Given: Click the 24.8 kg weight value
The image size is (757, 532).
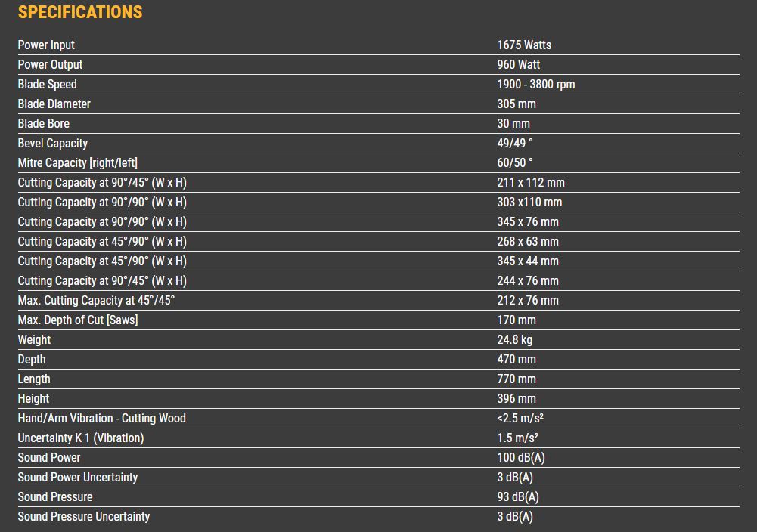Looking at the screenshot, I should click(515, 340).
